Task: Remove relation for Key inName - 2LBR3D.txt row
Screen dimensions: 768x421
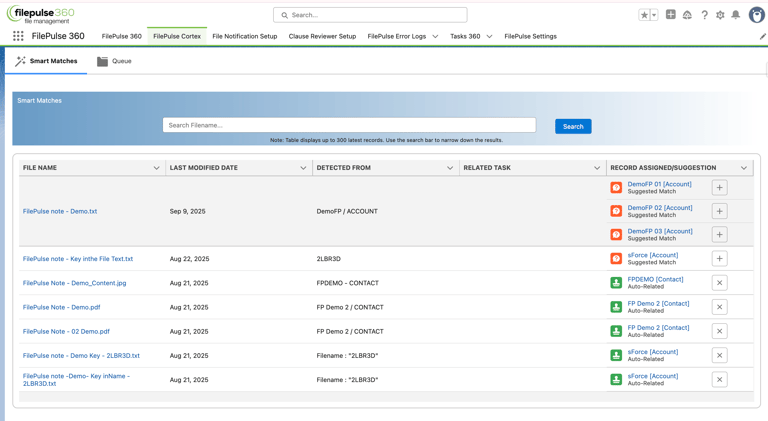Action: [720, 379]
